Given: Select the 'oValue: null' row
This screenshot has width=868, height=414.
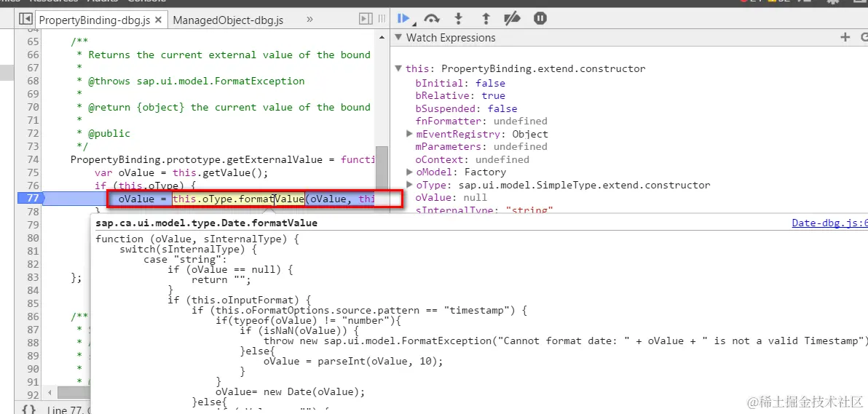Looking at the screenshot, I should (451, 198).
